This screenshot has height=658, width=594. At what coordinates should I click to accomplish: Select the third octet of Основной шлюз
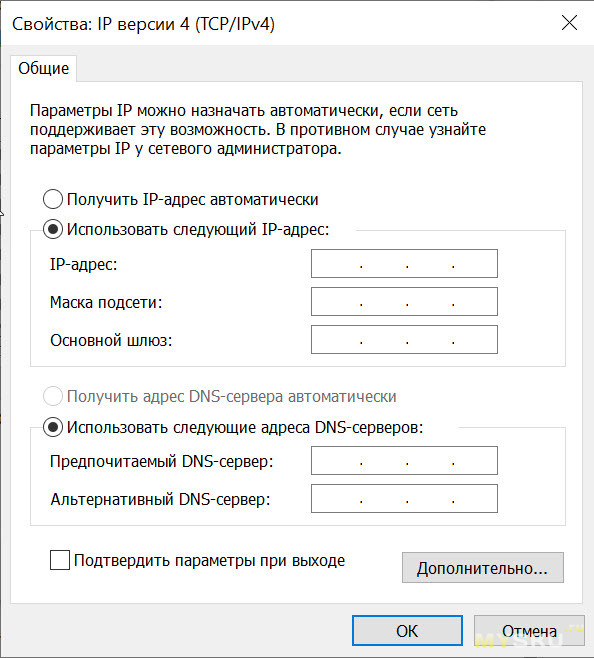(x=430, y=339)
